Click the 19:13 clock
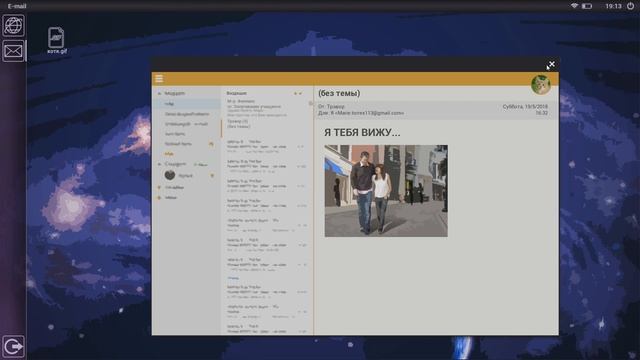Image resolution: width=640 pixels, height=360 pixels. pyautogui.click(x=613, y=6)
